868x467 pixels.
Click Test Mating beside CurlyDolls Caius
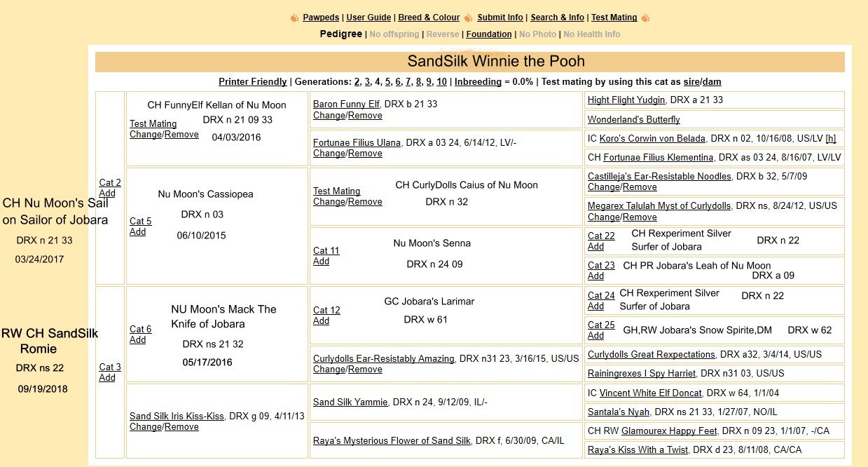[x=336, y=191]
